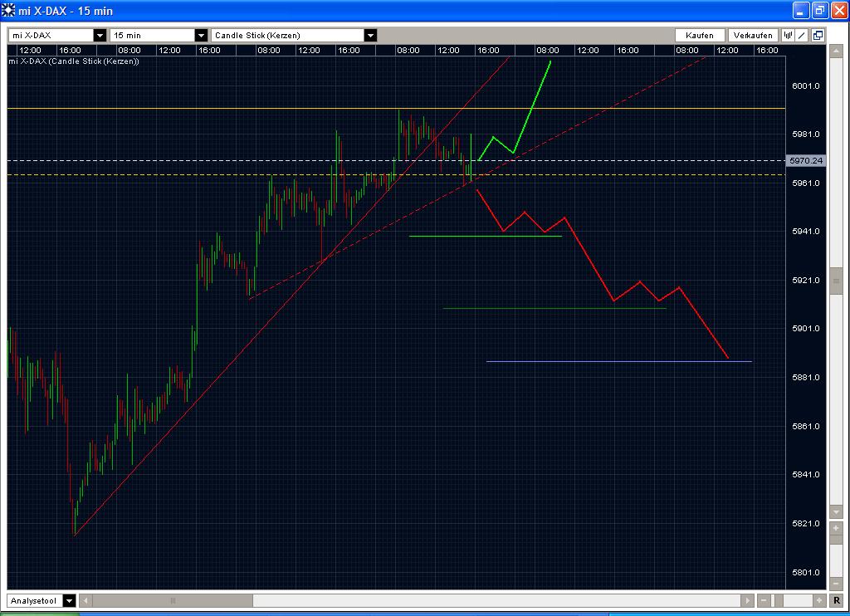The width and height of the screenshot is (850, 616).
Task: Click the application icon in the title bar
Action: pos(7,11)
